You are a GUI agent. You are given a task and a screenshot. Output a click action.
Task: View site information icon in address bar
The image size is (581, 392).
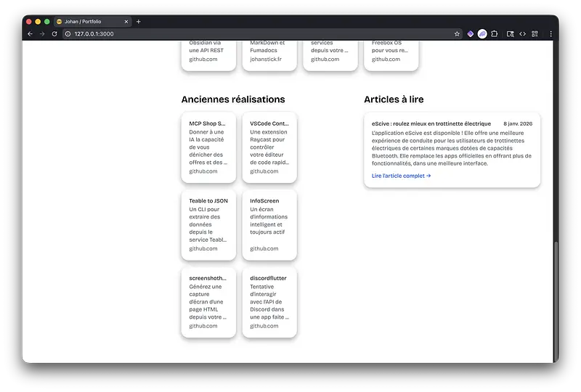(68, 33)
